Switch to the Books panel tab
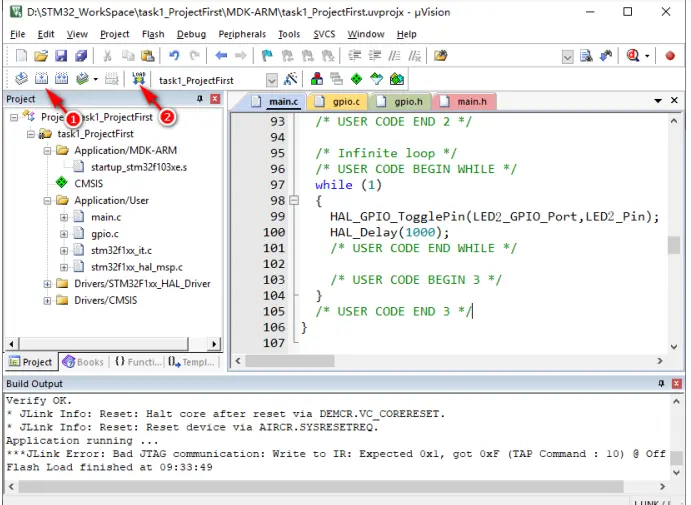The image size is (691, 505). click(83, 362)
